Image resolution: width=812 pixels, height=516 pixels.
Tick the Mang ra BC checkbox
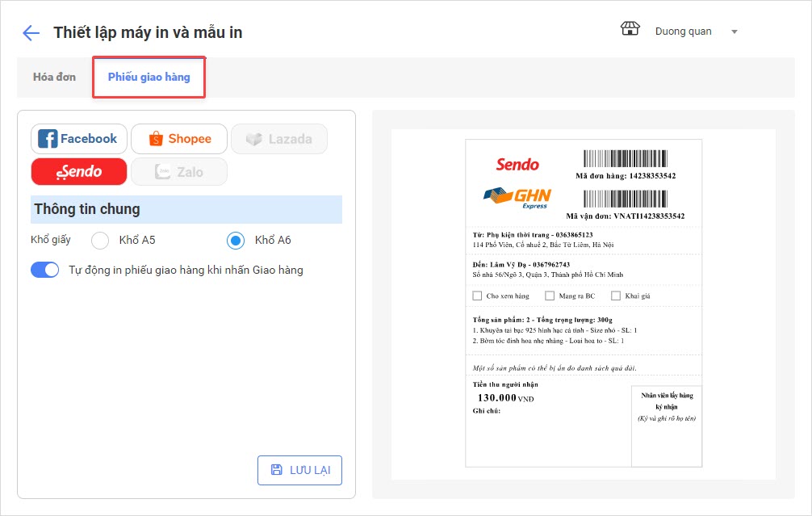click(x=550, y=296)
